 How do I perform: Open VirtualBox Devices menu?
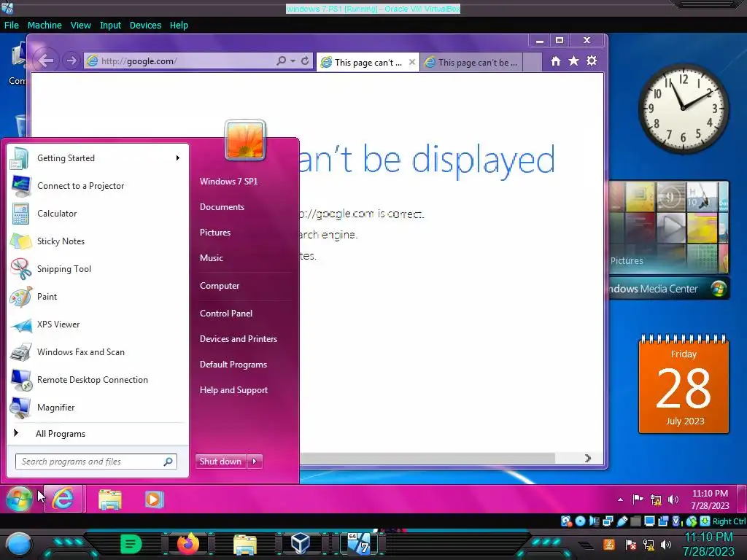pyautogui.click(x=145, y=26)
